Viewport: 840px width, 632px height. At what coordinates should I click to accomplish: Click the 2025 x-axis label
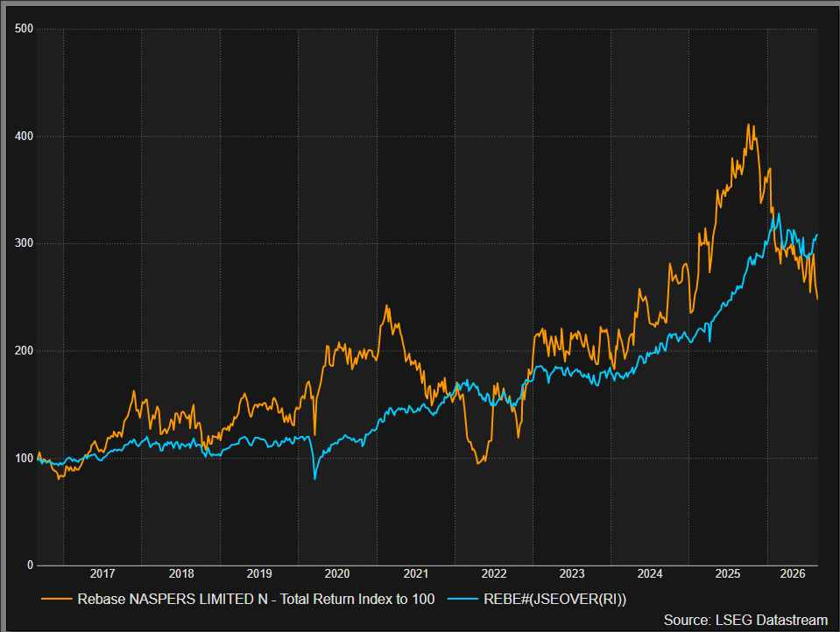(x=728, y=573)
